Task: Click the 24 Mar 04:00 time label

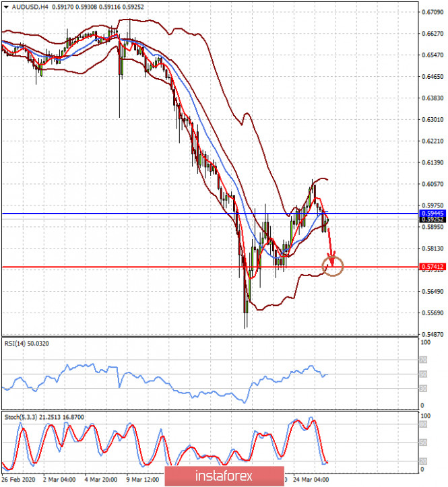Action: tap(311, 480)
